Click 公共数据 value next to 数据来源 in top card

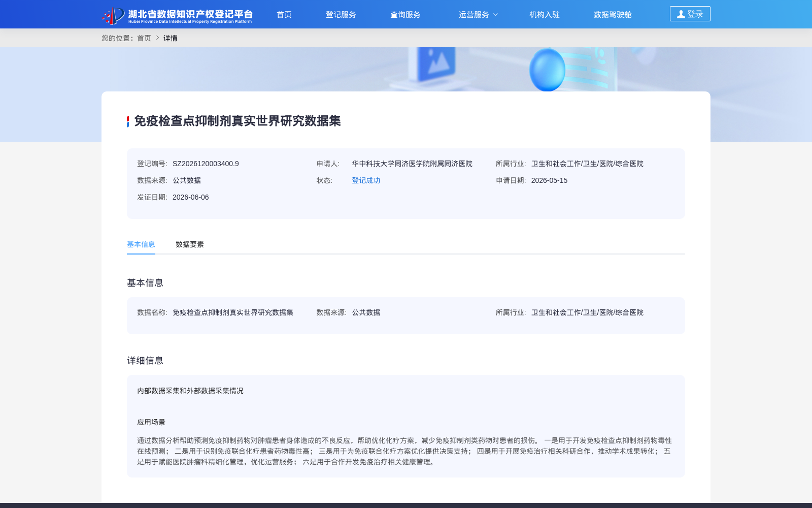pyautogui.click(x=187, y=180)
